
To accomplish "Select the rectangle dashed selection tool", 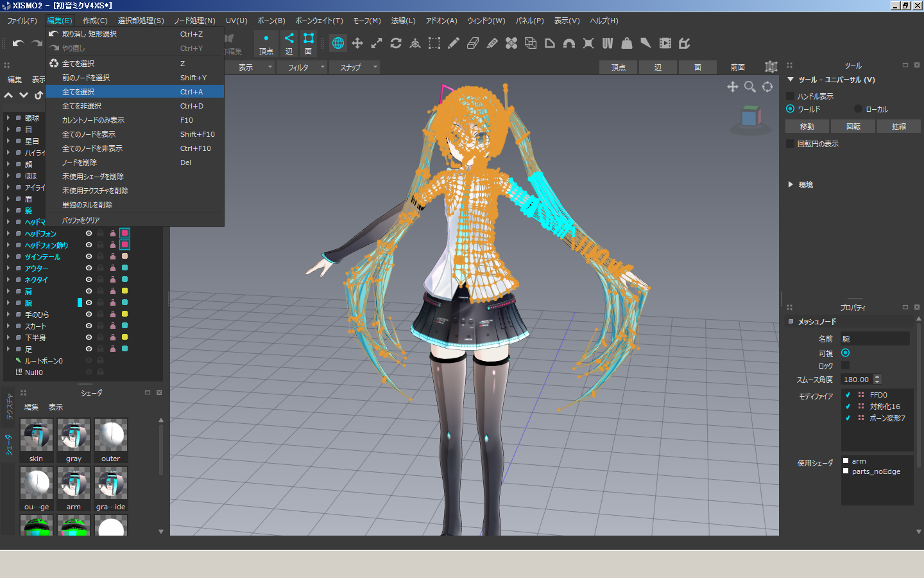I will [x=434, y=43].
